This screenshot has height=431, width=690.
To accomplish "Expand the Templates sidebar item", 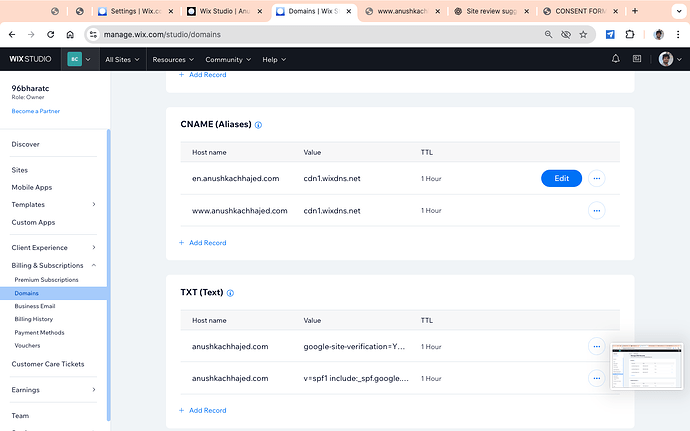I will tap(94, 204).
